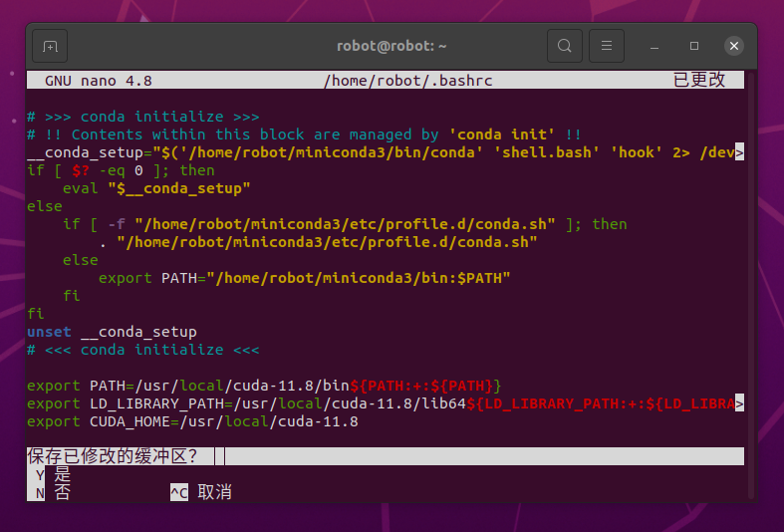This screenshot has width=784, height=532.
Task: Open the terminal search
Action: pyautogui.click(x=565, y=46)
